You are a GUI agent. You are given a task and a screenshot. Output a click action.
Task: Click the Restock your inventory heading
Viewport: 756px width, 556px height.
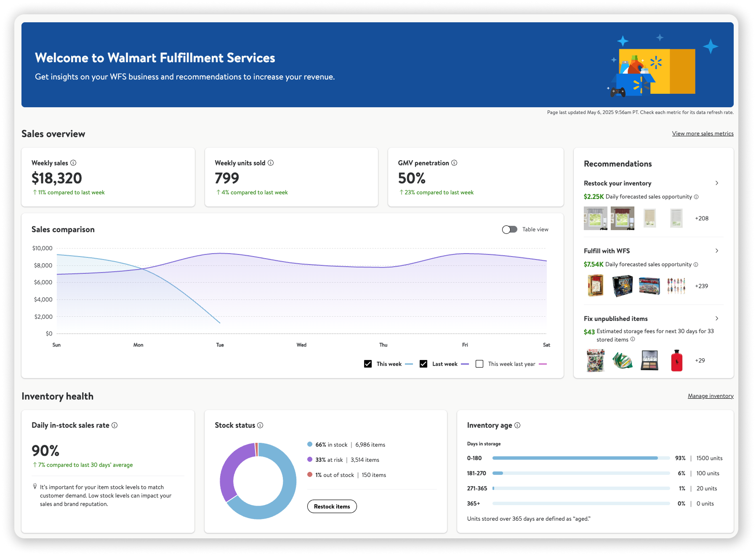point(618,183)
